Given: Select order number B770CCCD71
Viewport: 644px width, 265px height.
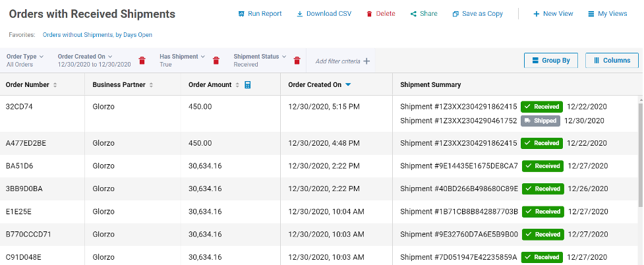Looking at the screenshot, I should click(28, 235).
